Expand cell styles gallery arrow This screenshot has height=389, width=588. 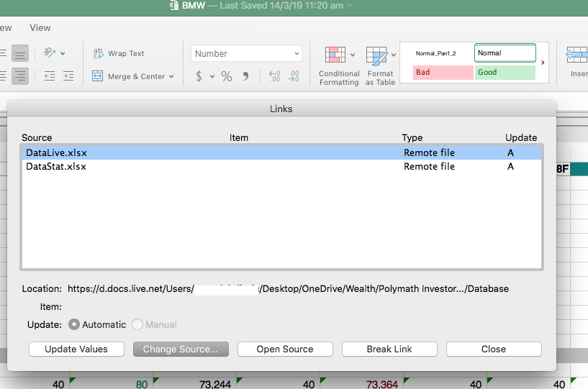pyautogui.click(x=543, y=63)
